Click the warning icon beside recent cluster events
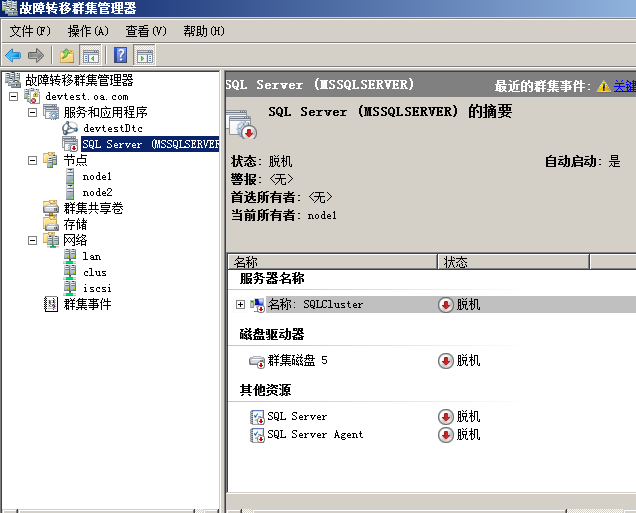 (604, 86)
